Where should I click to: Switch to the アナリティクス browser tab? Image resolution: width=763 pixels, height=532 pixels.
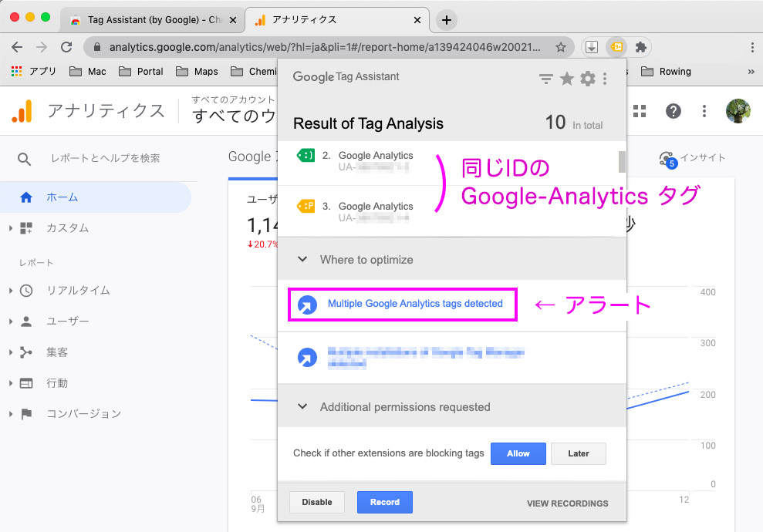coord(336,20)
